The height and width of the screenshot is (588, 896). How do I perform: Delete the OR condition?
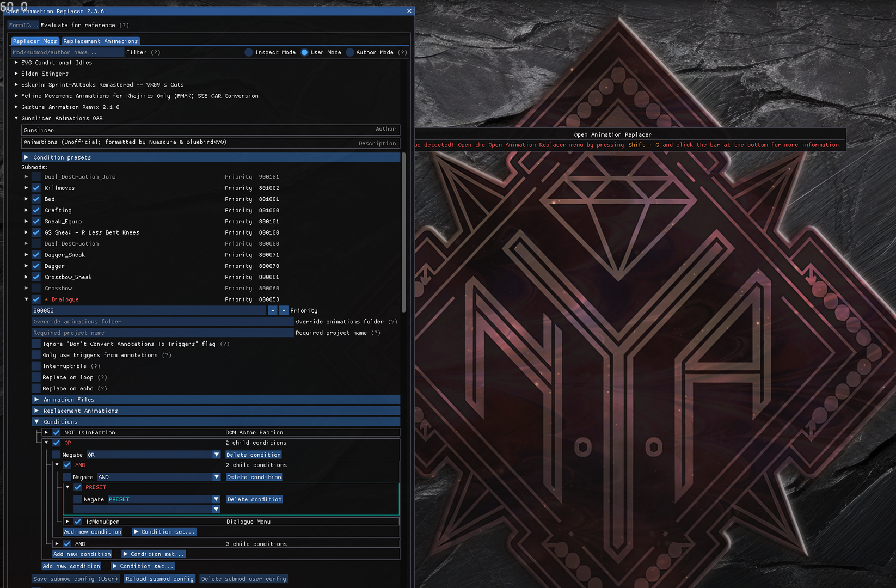coord(254,455)
